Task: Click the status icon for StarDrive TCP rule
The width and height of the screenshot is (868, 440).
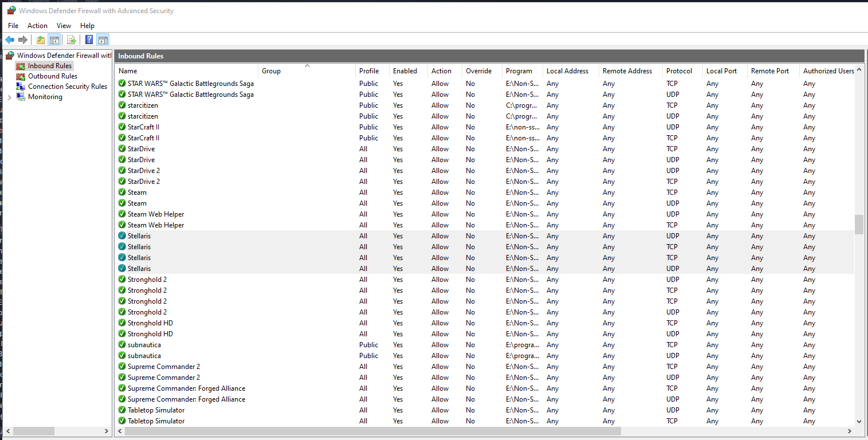Action: [x=122, y=149]
